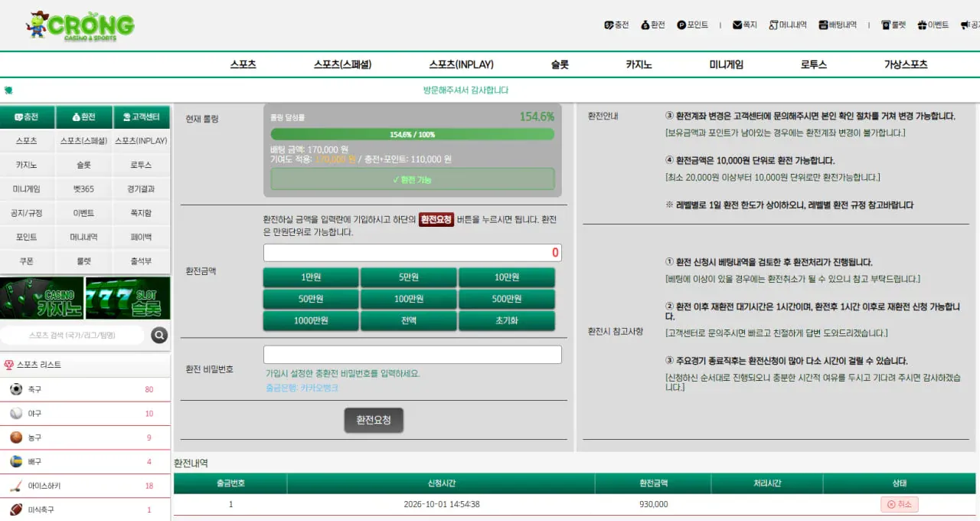This screenshot has height=521, width=980.
Task: Add 5만원 to the withdrawal amount
Action: tap(409, 277)
